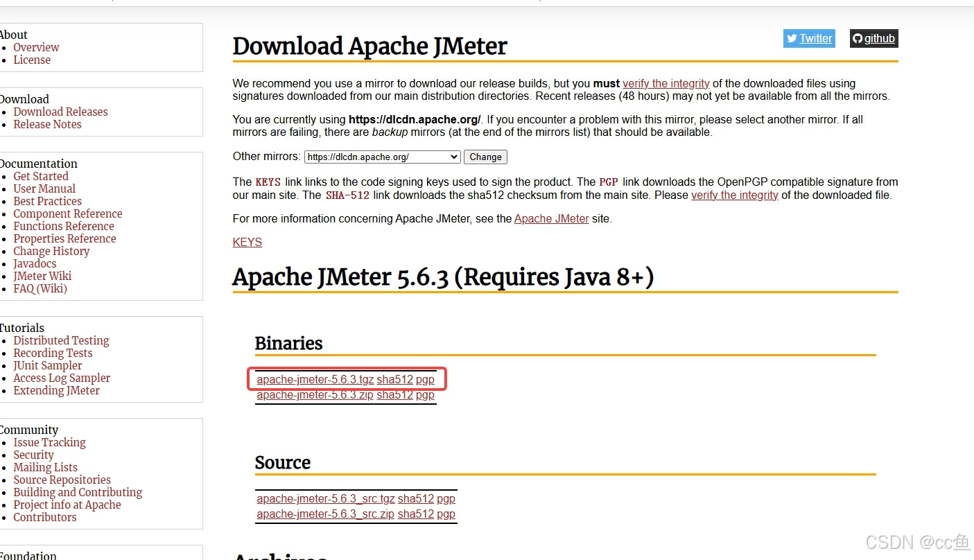Open Javadocs link
974x560 pixels.
point(35,264)
